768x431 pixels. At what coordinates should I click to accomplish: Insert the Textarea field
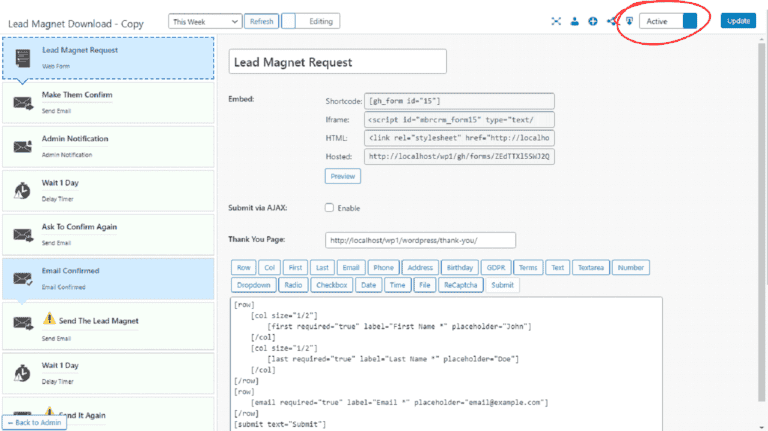tap(591, 267)
